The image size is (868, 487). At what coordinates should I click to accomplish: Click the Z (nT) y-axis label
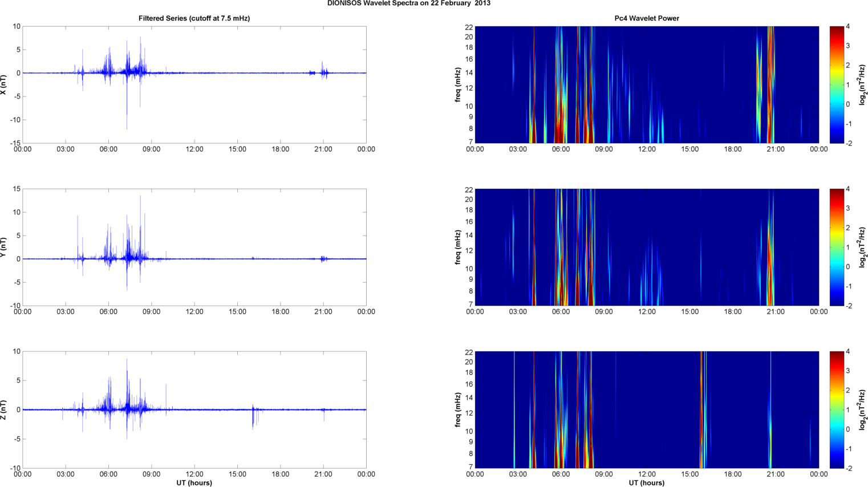point(3,409)
